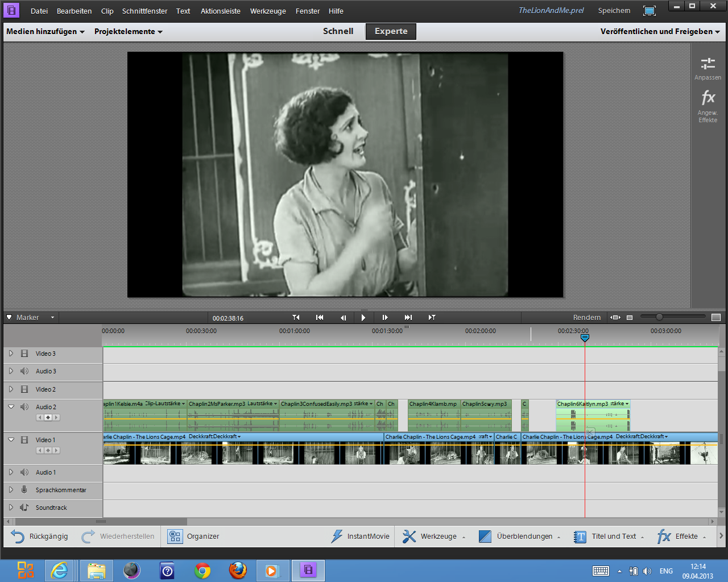Fit the timeline to the visible area
The image size is (728, 582).
[x=615, y=318]
